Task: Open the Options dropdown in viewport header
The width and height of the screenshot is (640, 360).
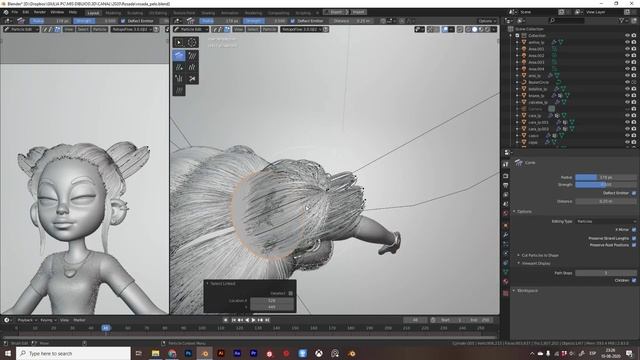Action: tap(487, 21)
